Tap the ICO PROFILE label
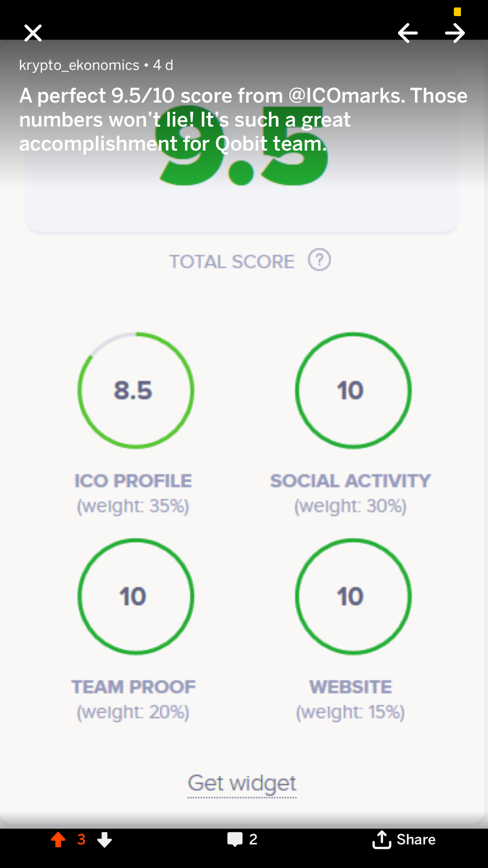This screenshot has width=488, height=868. [133, 481]
